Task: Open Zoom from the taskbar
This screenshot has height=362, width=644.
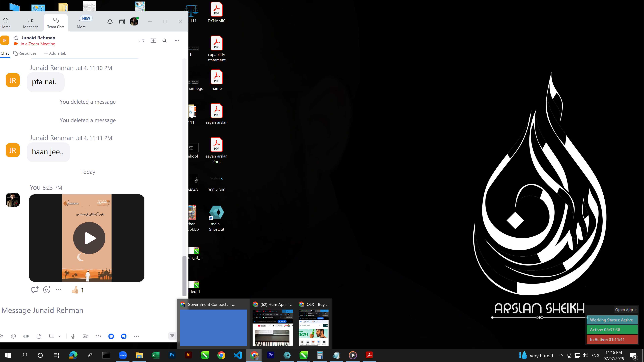Action: 122,355
